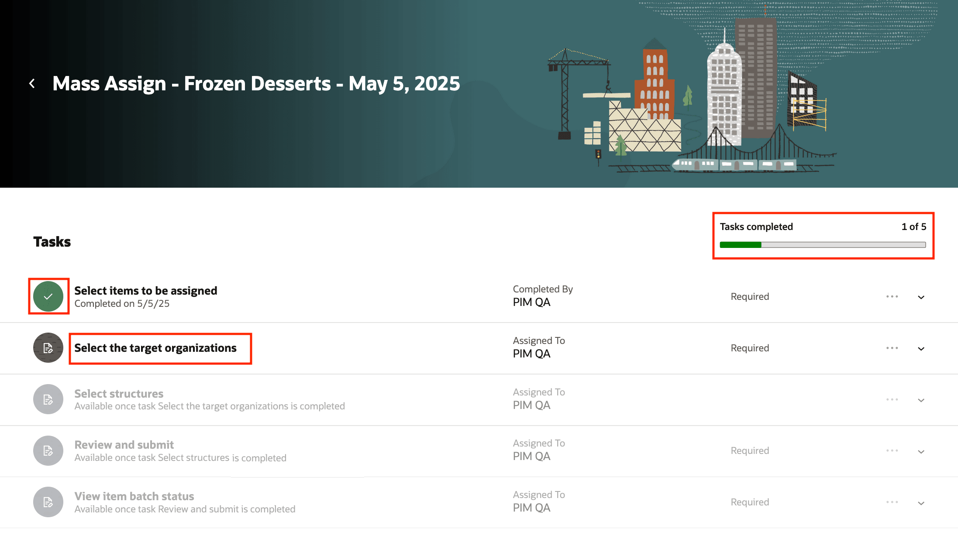This screenshot has width=958, height=560.
Task: Expand the Select items to be assigned row
Action: tap(921, 297)
